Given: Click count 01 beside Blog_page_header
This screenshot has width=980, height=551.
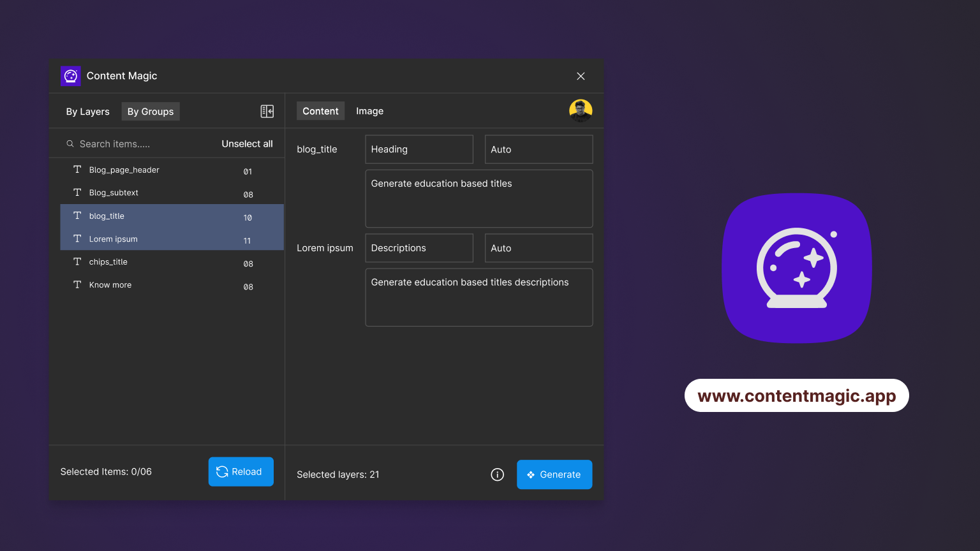Looking at the screenshot, I should pyautogui.click(x=248, y=172).
